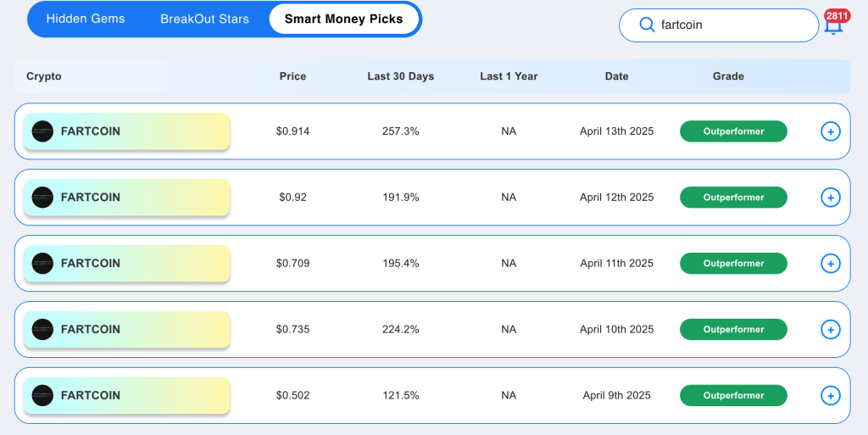Expand the April 13th 2025 row plus icon
This screenshot has height=435, width=868.
click(x=831, y=131)
